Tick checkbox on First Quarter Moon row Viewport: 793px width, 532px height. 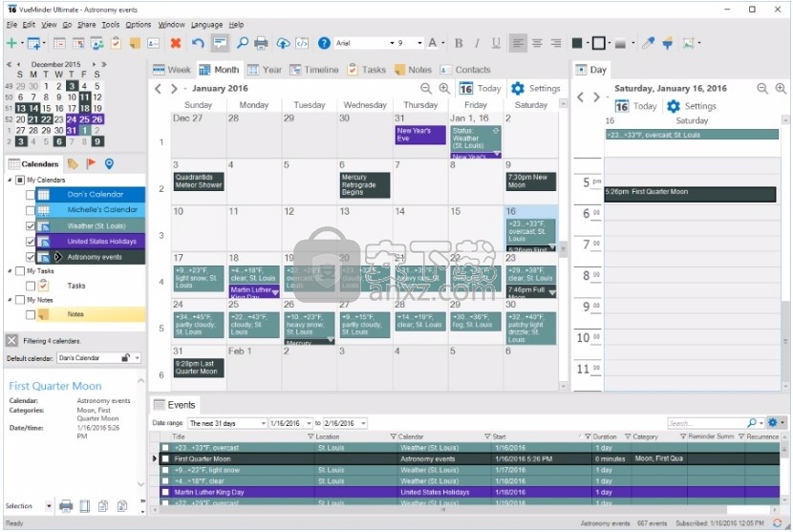165,458
